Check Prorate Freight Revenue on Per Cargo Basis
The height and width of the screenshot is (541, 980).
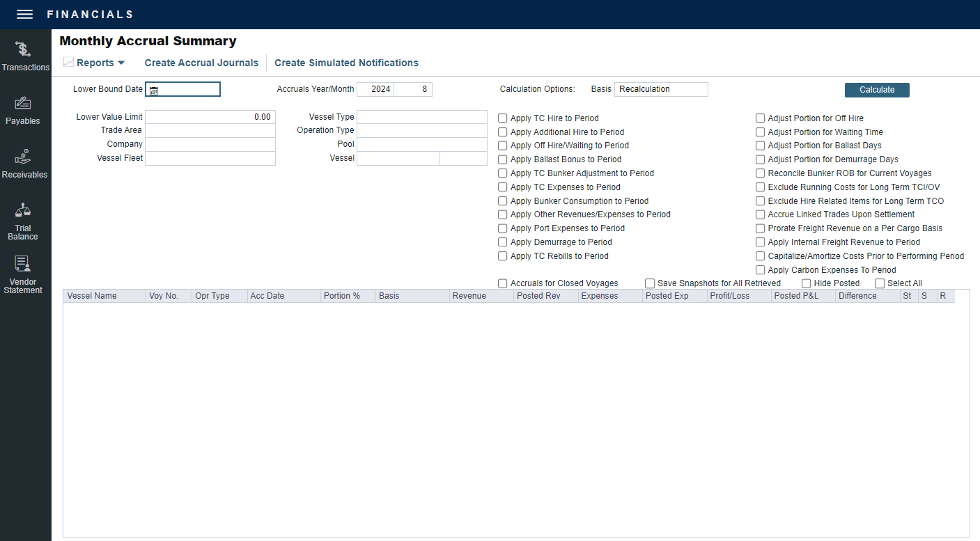click(761, 228)
